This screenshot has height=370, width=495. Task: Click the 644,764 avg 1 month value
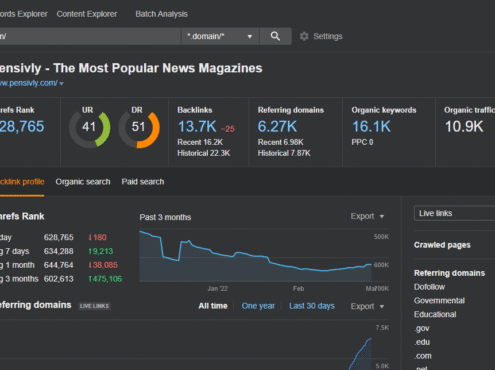(x=58, y=265)
